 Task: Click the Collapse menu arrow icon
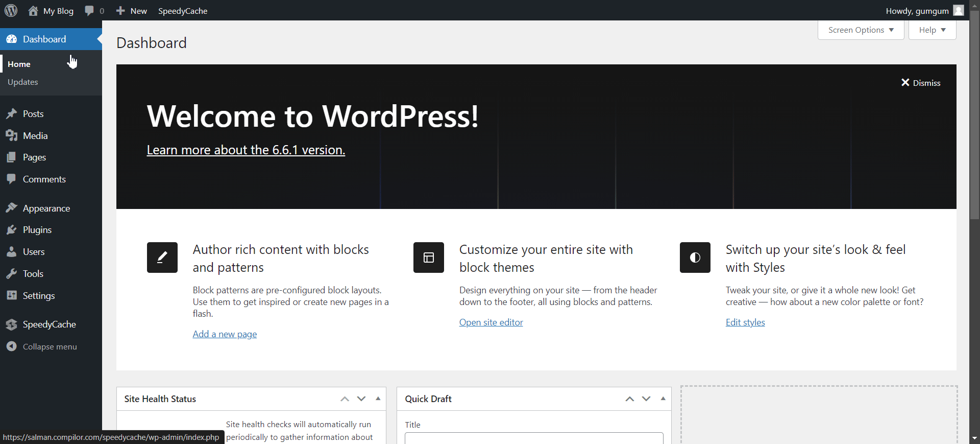click(x=12, y=346)
